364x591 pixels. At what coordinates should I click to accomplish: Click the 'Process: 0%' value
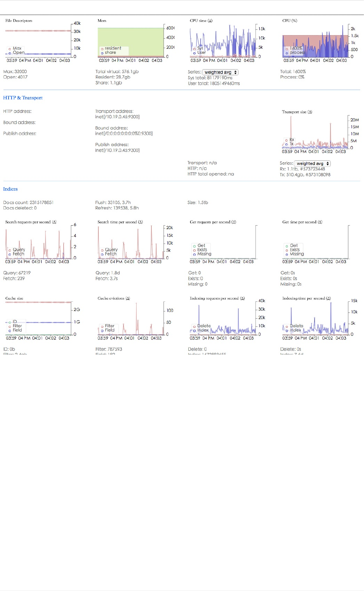point(292,77)
